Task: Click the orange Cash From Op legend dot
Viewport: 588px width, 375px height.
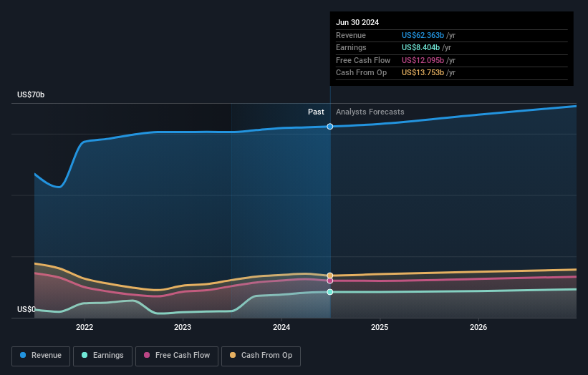Action: pos(233,355)
